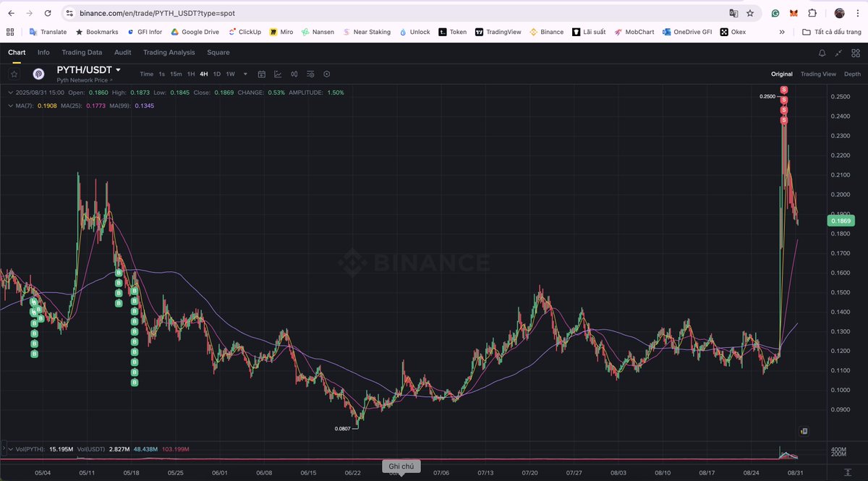868x481 pixels.
Task: Open the apps grid in bookmarks bar
Action: pos(10,32)
